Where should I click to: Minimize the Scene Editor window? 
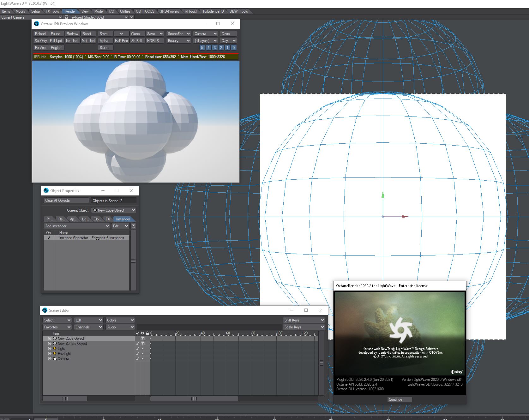click(x=292, y=310)
